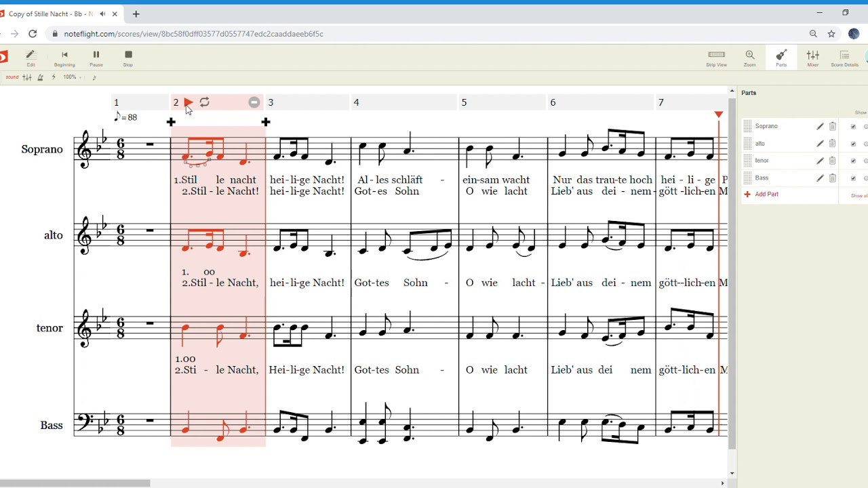Click the plus handle at the start of measure 2
Screen dimensions: 868x488
(171, 122)
